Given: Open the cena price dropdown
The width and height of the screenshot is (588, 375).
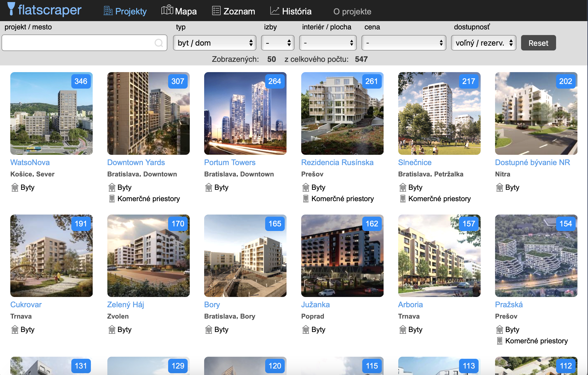Looking at the screenshot, I should pyautogui.click(x=404, y=43).
